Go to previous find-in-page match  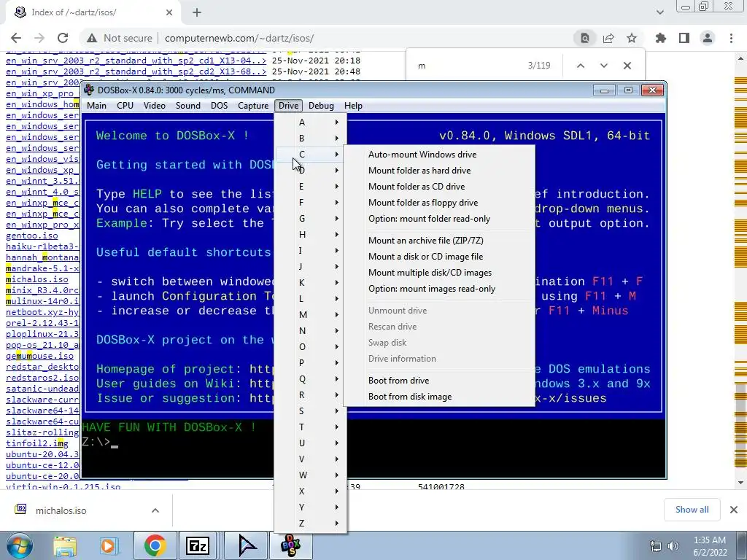(580, 66)
